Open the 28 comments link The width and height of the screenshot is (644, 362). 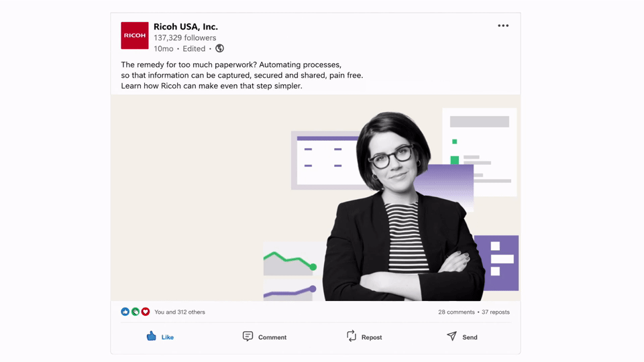coord(456,312)
